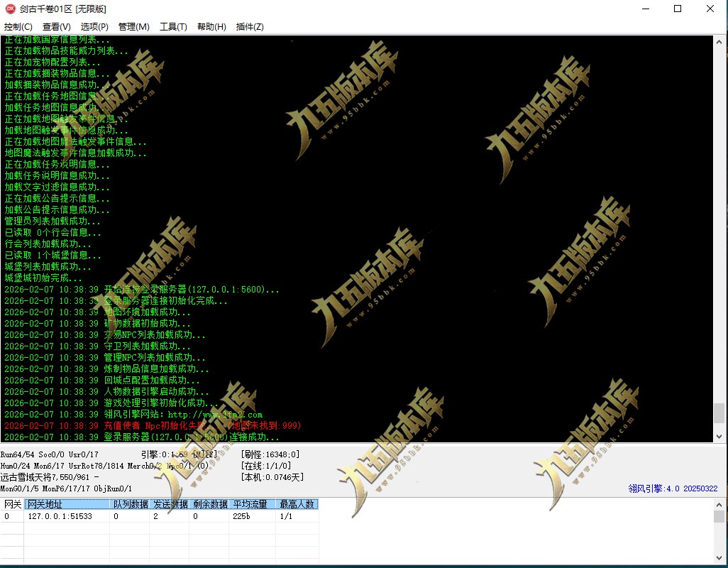This screenshot has height=568, width=728.
Task: Open the 插件(Z) menu
Action: click(250, 26)
